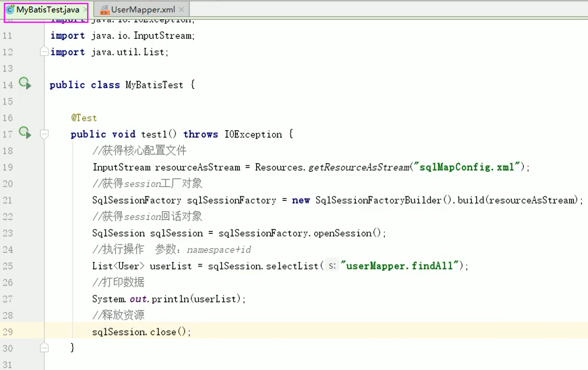Image resolution: width=588 pixels, height=370 pixels.
Task: Collapse the test1 method fold marker at line 17
Action: tap(44, 134)
